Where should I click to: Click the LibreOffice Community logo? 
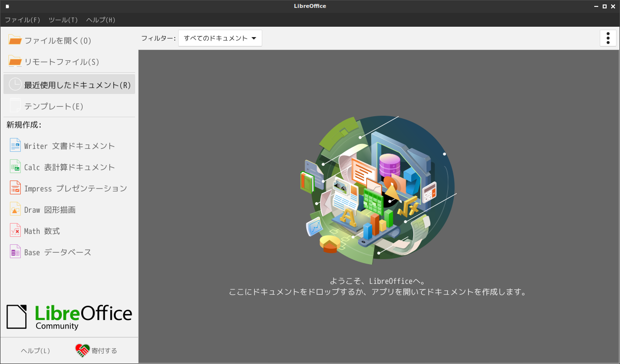(69, 317)
